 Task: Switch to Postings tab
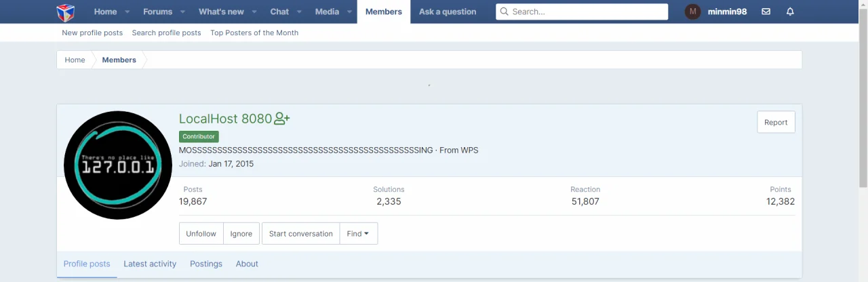pyautogui.click(x=206, y=264)
